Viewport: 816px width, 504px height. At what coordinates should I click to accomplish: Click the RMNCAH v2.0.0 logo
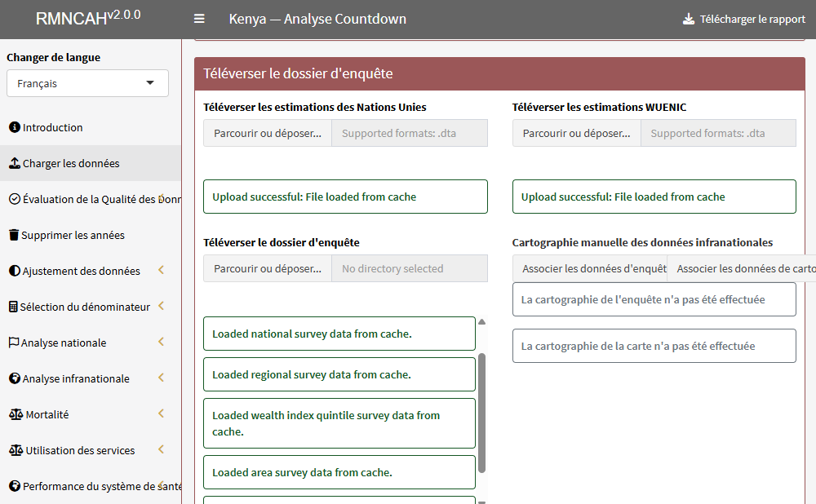(x=88, y=17)
